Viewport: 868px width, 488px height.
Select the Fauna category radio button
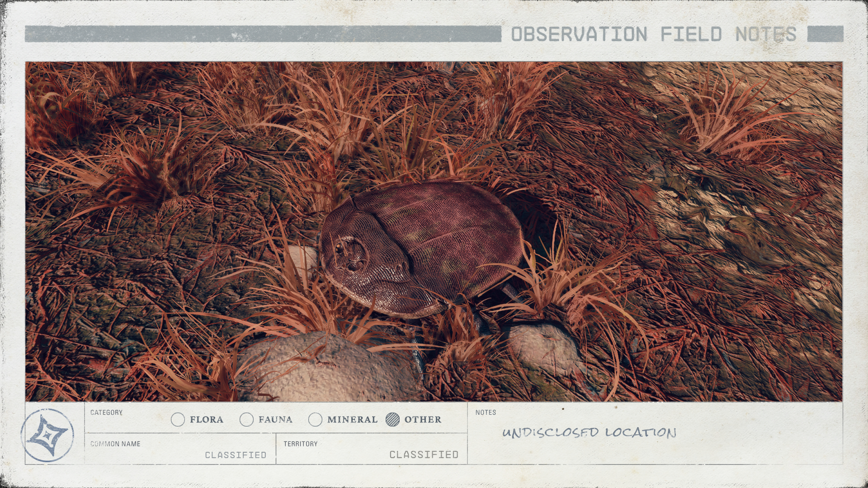(x=246, y=420)
